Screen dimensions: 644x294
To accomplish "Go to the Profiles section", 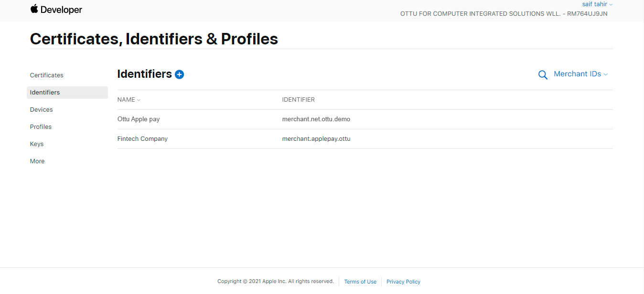I will 41,126.
